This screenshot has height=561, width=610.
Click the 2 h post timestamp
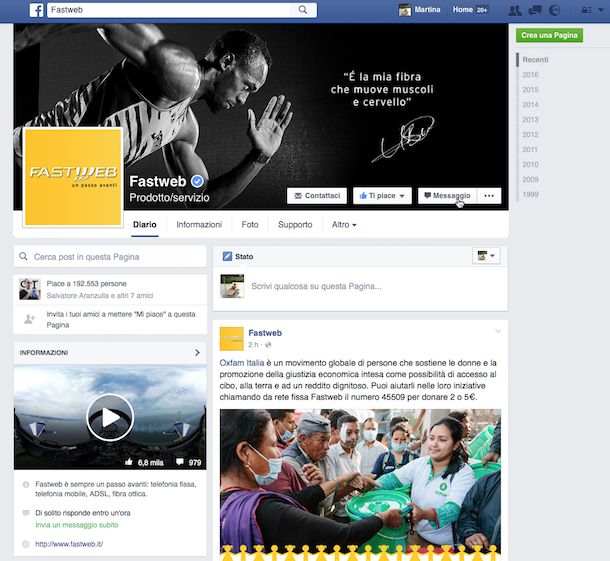[253, 345]
